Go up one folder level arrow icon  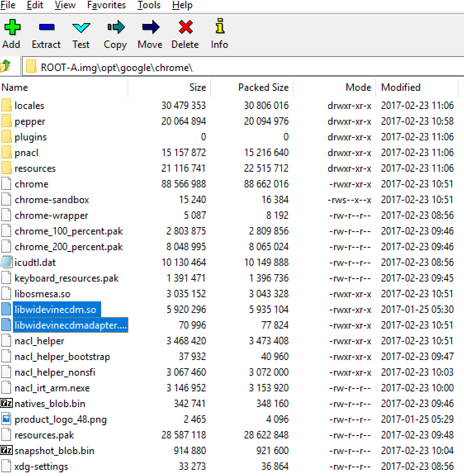click(x=5, y=66)
